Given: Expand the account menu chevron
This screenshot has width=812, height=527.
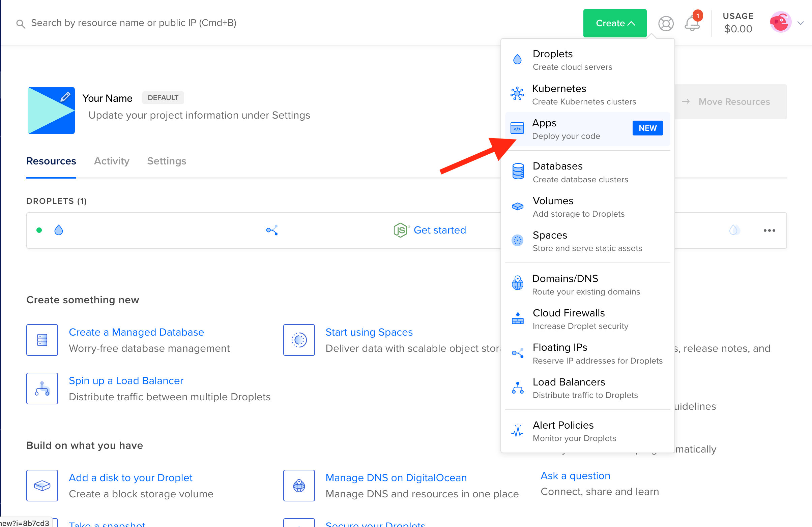Looking at the screenshot, I should tap(801, 23).
